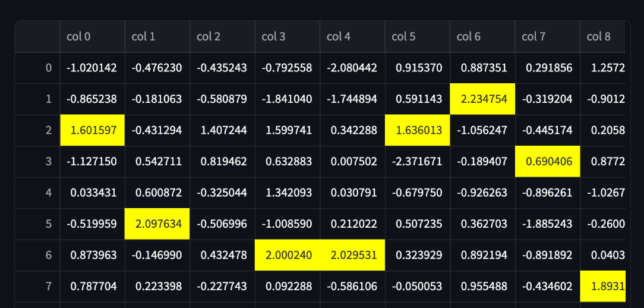Click highlighted cell 2.029531
The width and height of the screenshot is (644, 308).
(352, 255)
